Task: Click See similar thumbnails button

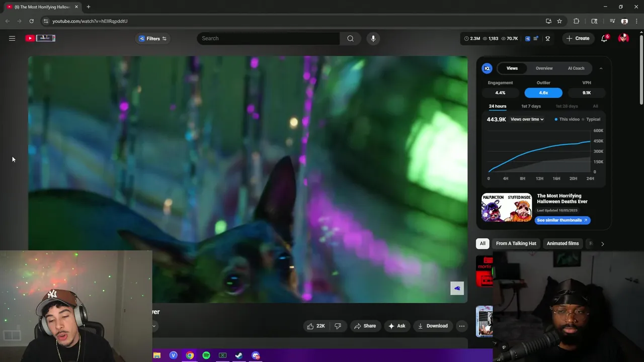Action: 562,220
